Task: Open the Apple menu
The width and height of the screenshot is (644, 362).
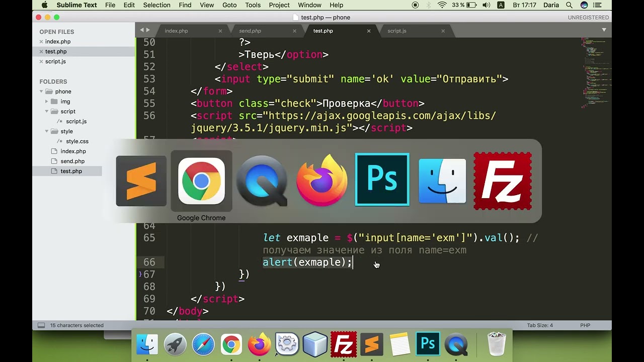Action: pos(44,5)
